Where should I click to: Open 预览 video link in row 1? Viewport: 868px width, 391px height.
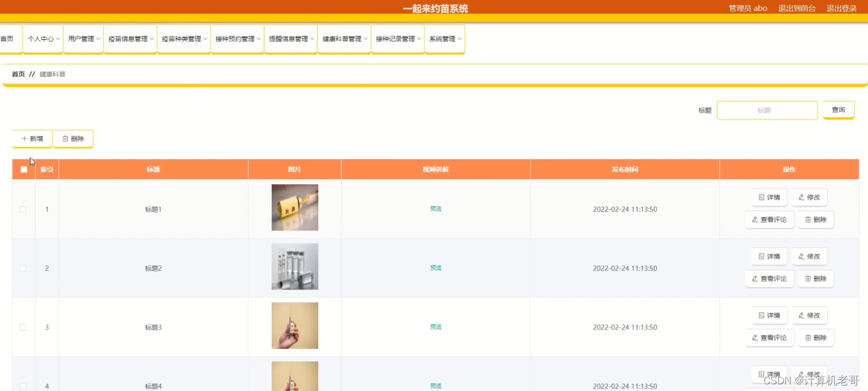(x=436, y=209)
